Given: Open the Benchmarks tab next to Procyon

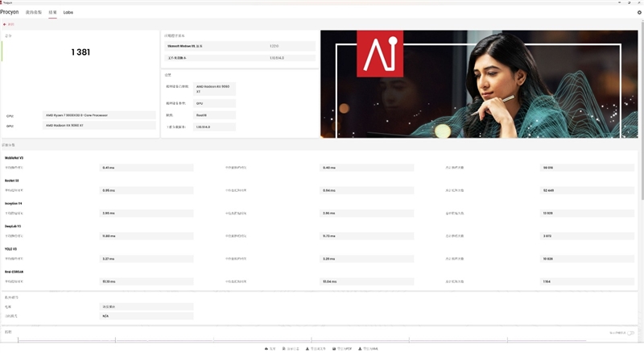Looking at the screenshot, I should coord(33,13).
